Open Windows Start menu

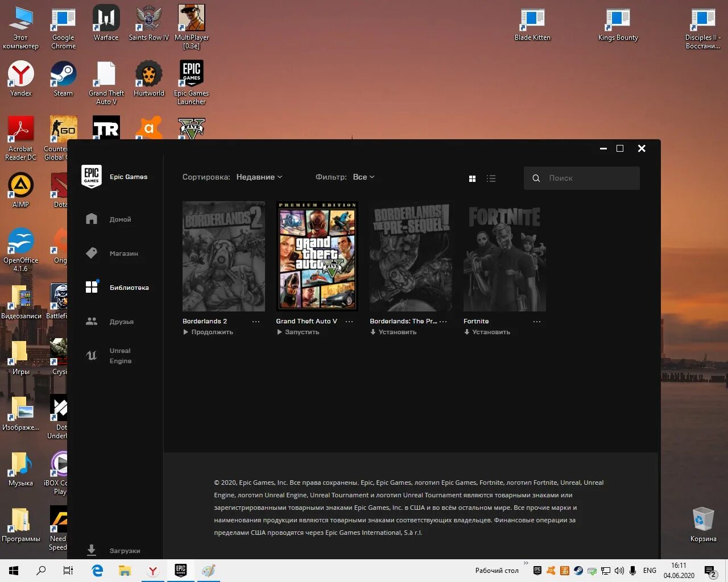point(14,571)
